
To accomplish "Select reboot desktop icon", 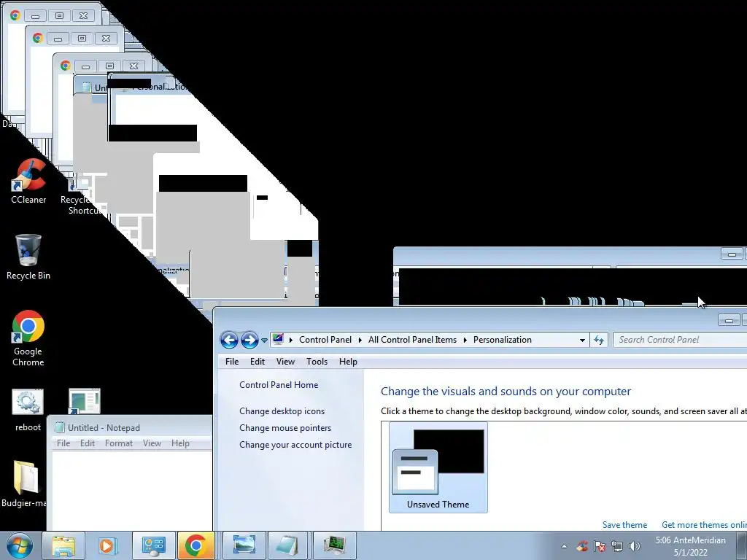I will (28, 411).
